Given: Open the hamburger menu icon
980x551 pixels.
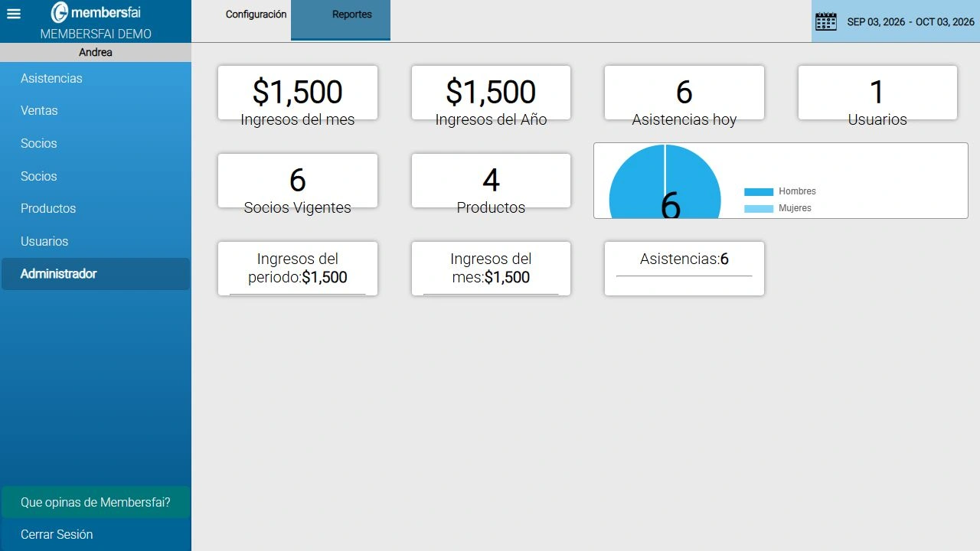Looking at the screenshot, I should point(14,14).
